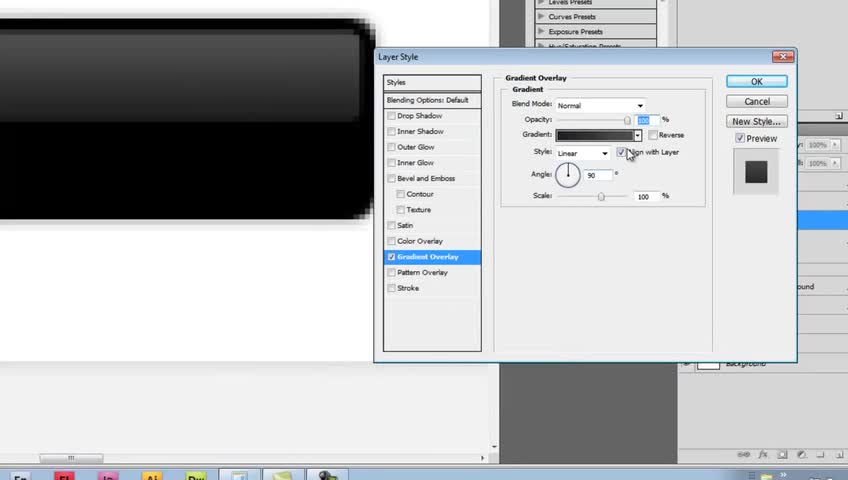Turn on the Bevel and Emboss checkbox
Screen dimensions: 848x480
pyautogui.click(x=392, y=178)
